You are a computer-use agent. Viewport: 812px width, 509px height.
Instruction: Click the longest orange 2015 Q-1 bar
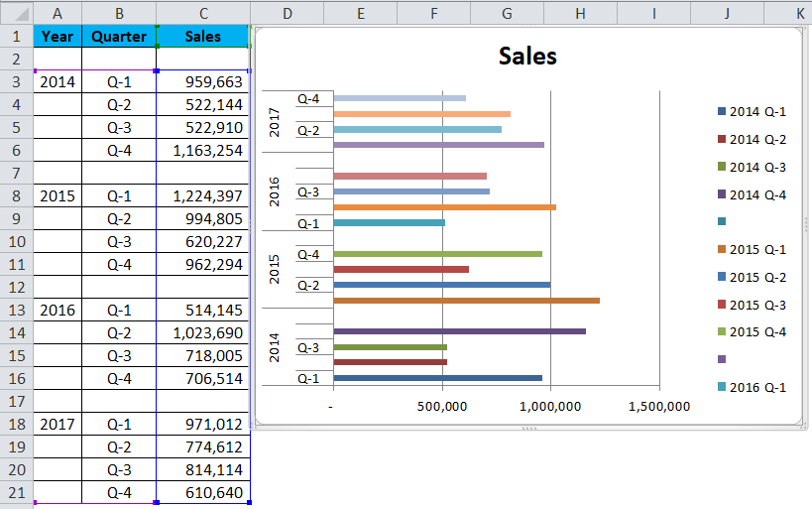click(x=466, y=300)
